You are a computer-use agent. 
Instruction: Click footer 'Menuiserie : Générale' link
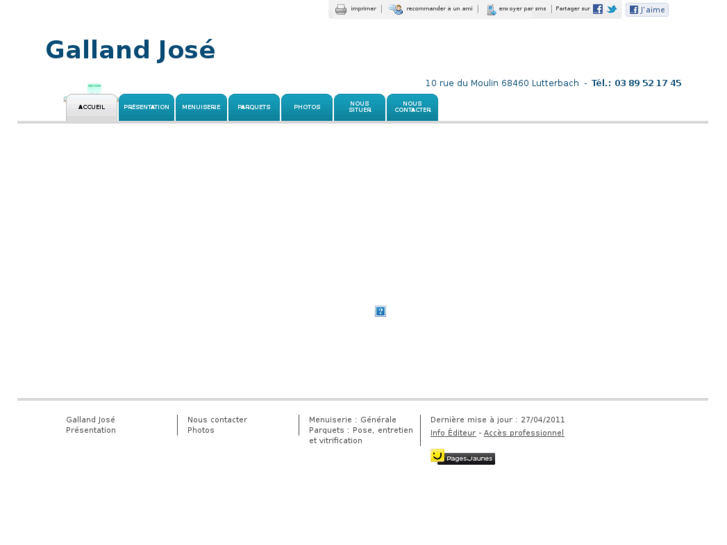pyautogui.click(x=353, y=420)
